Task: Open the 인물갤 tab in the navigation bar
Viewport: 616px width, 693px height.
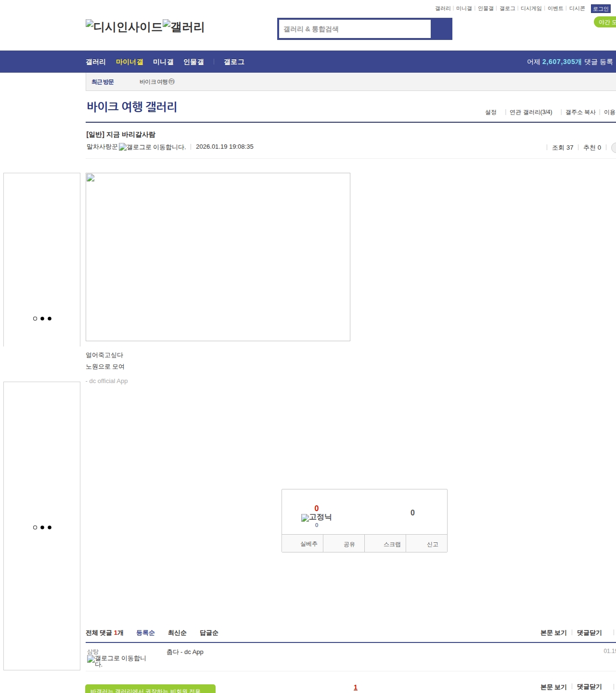Action: click(193, 62)
